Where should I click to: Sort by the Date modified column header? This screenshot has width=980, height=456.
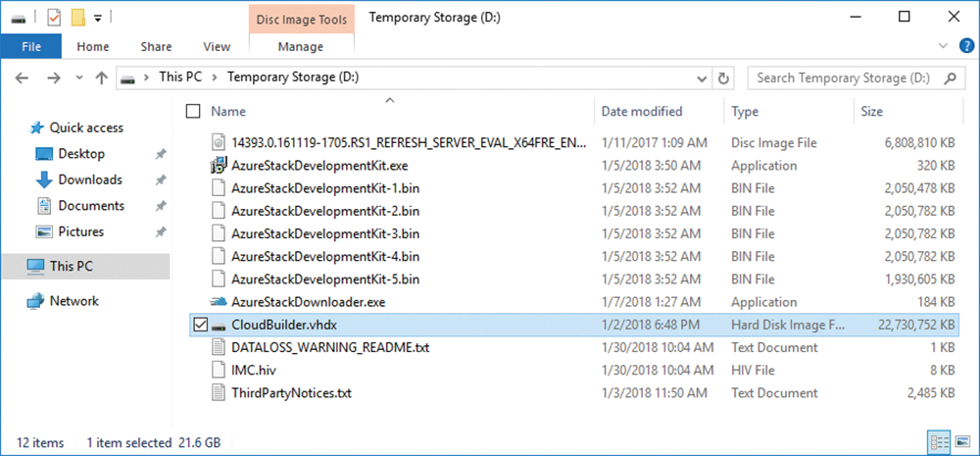pos(641,112)
